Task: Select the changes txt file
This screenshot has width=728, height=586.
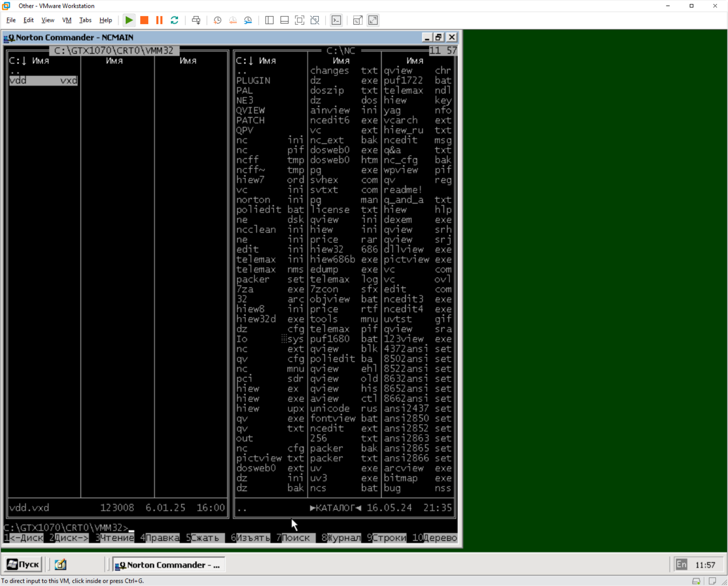Action: 344,71
